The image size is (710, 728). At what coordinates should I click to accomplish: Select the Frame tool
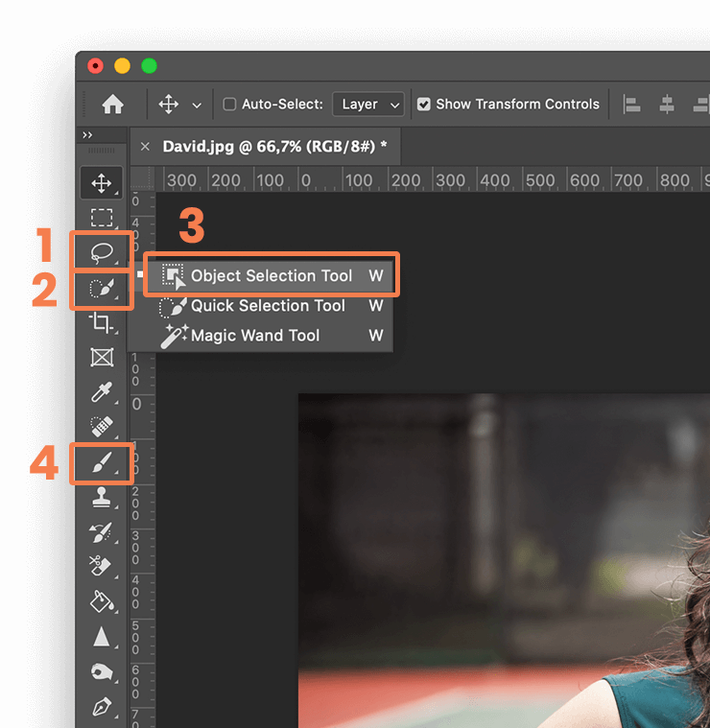pos(102,358)
